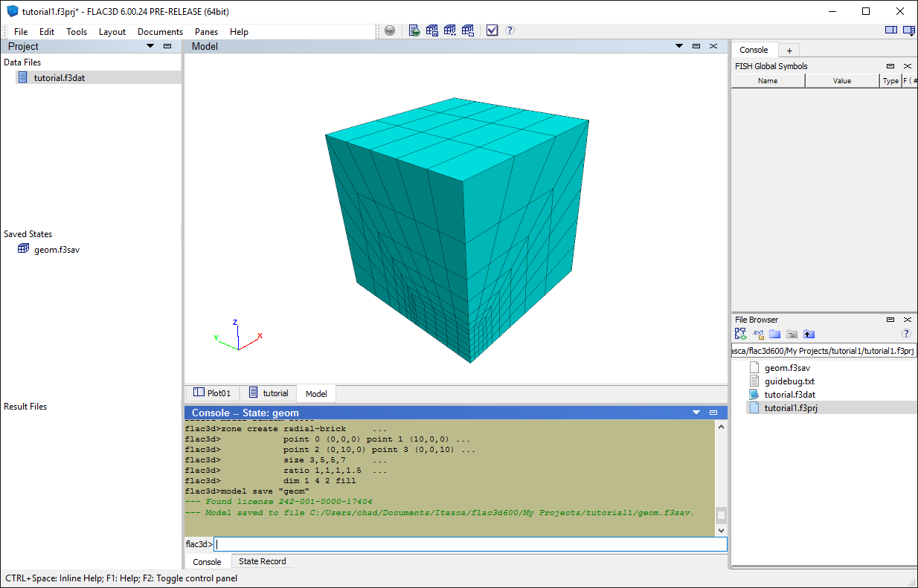918x588 pixels.
Task: Click the grey folder list icon in File Browser
Action: (792, 334)
